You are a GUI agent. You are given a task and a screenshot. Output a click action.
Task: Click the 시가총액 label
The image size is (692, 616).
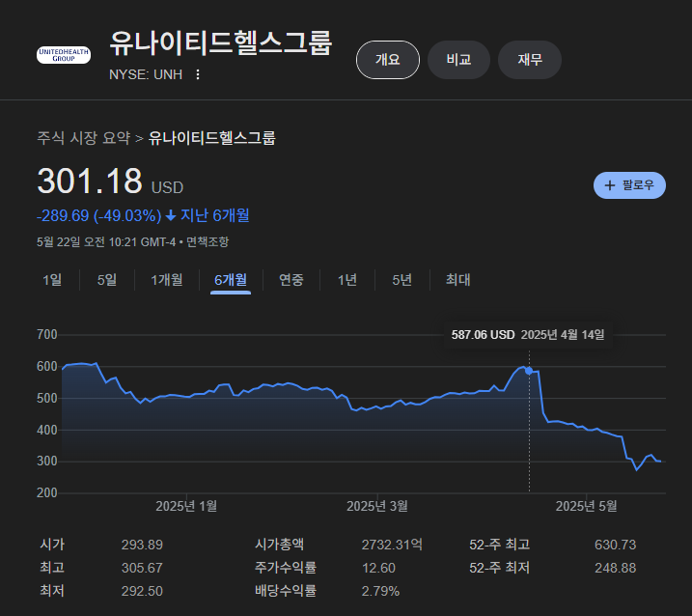pyautogui.click(x=279, y=544)
